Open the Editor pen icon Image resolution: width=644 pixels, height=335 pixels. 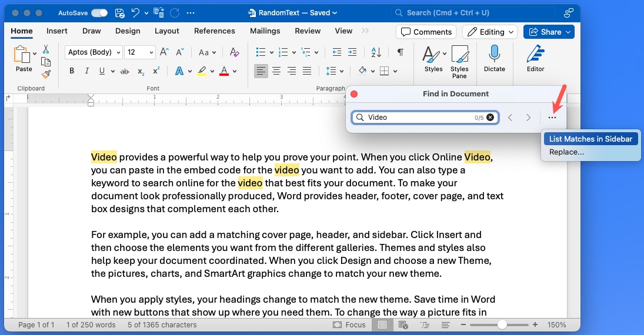tap(535, 54)
